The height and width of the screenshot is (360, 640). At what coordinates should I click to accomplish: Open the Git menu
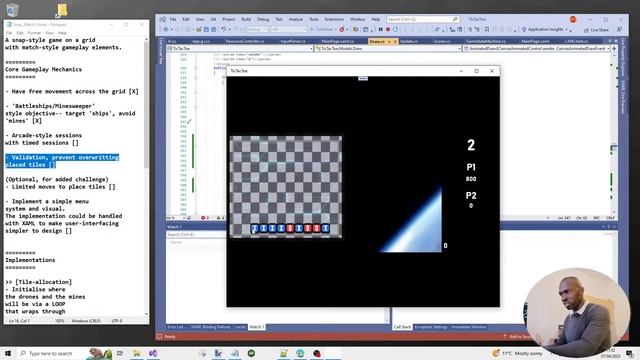tap(213, 19)
